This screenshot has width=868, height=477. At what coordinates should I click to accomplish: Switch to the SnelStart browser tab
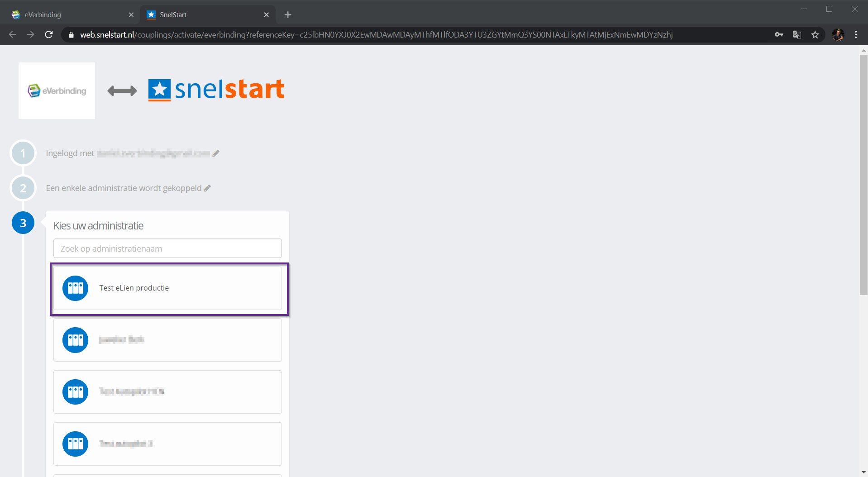[x=208, y=14]
